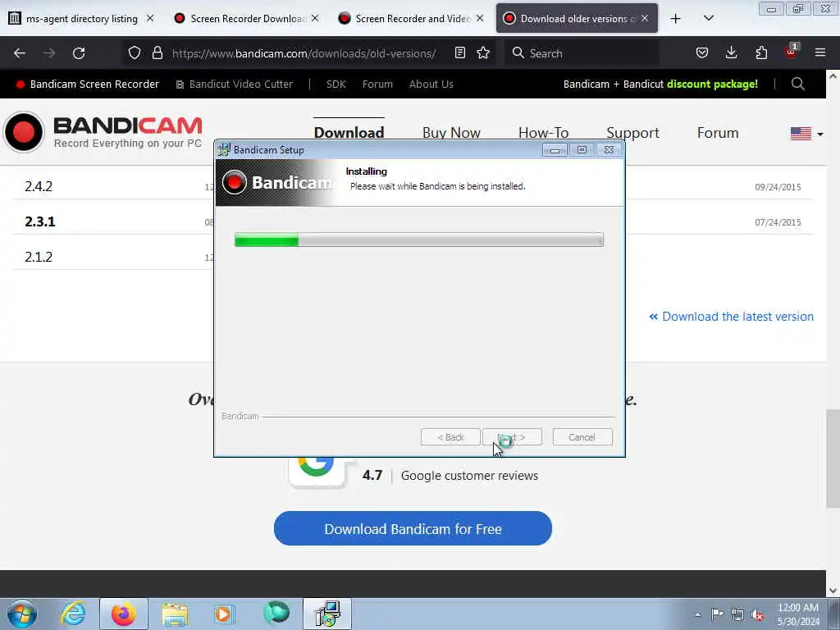Click the Download the latest version link
The height and width of the screenshot is (630, 840).
point(731,317)
